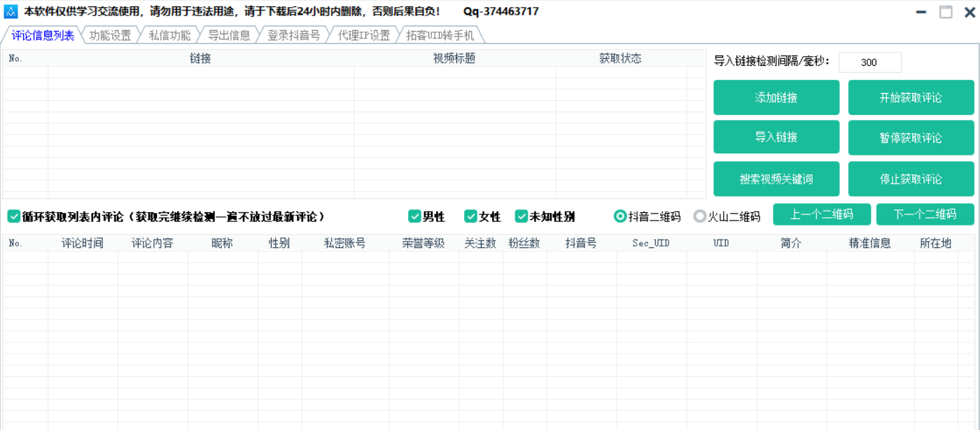980x430 pixels.
Task: Click the 导入链接 button
Action: pos(776,137)
